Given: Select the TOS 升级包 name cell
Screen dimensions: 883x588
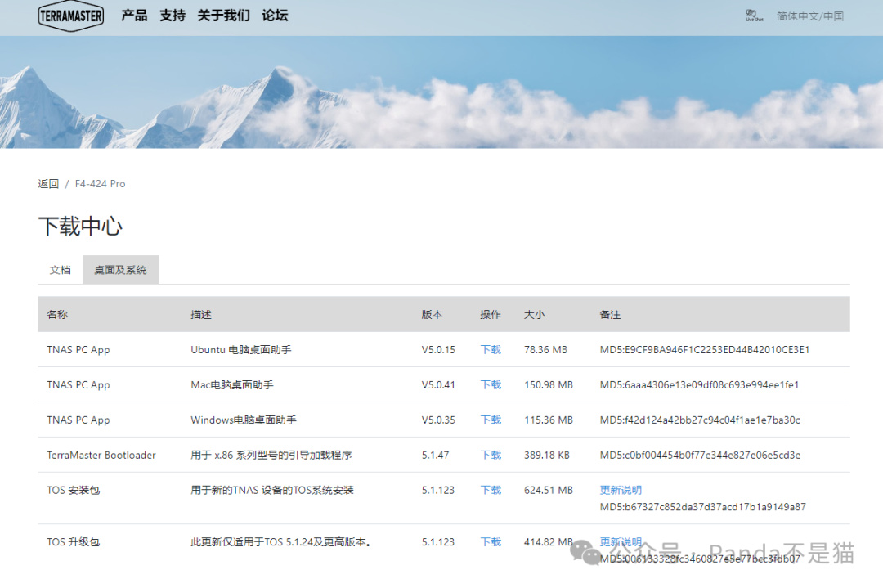Looking at the screenshot, I should [74, 542].
